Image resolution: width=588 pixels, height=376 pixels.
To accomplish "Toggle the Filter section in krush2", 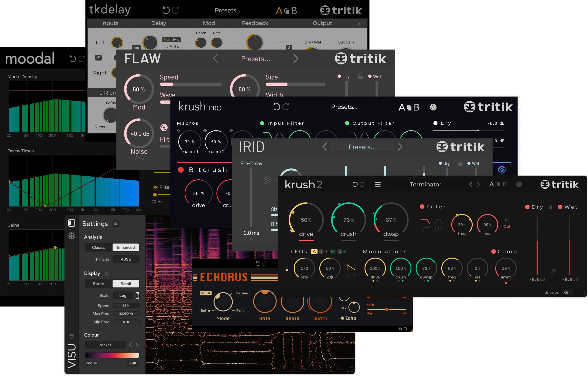I will [x=422, y=207].
